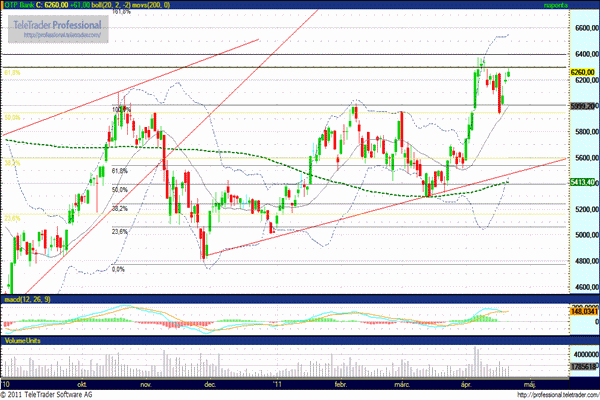Click the green 5413,40 moving average marker
The image size is (600, 400).
pos(583,183)
